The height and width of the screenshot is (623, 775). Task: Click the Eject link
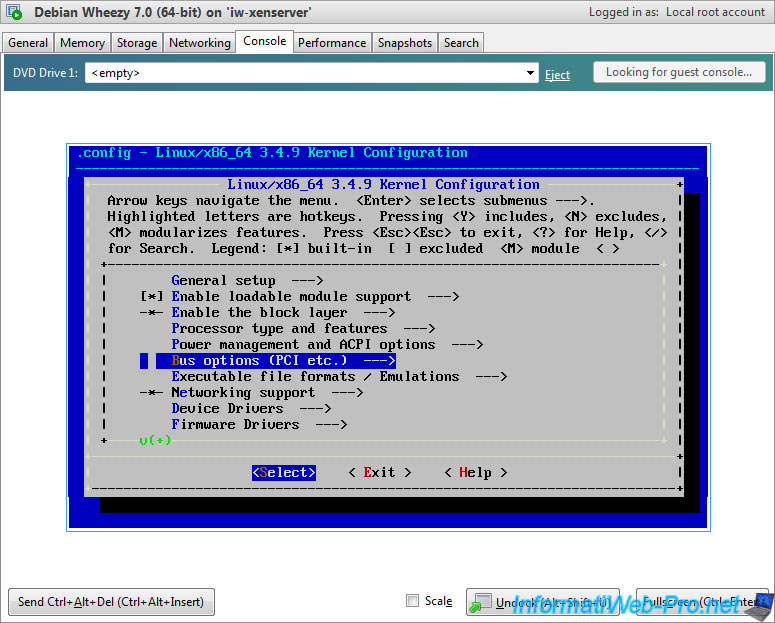pos(557,75)
